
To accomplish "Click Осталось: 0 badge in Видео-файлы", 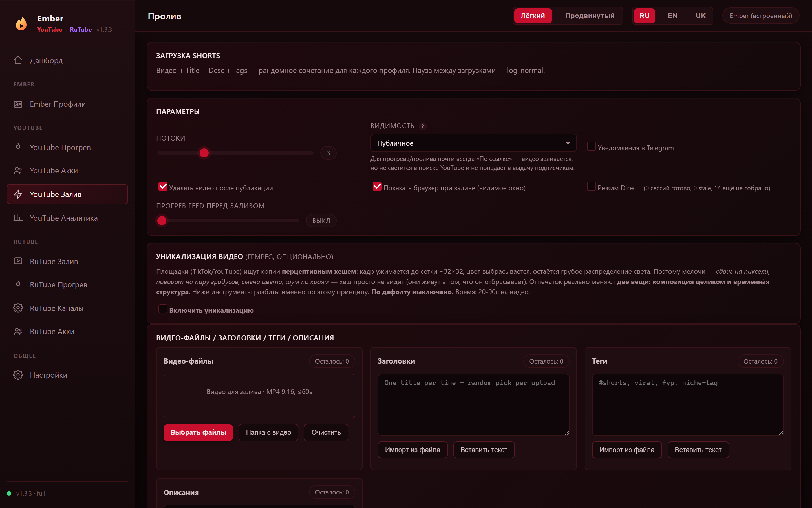I will pos(332,361).
